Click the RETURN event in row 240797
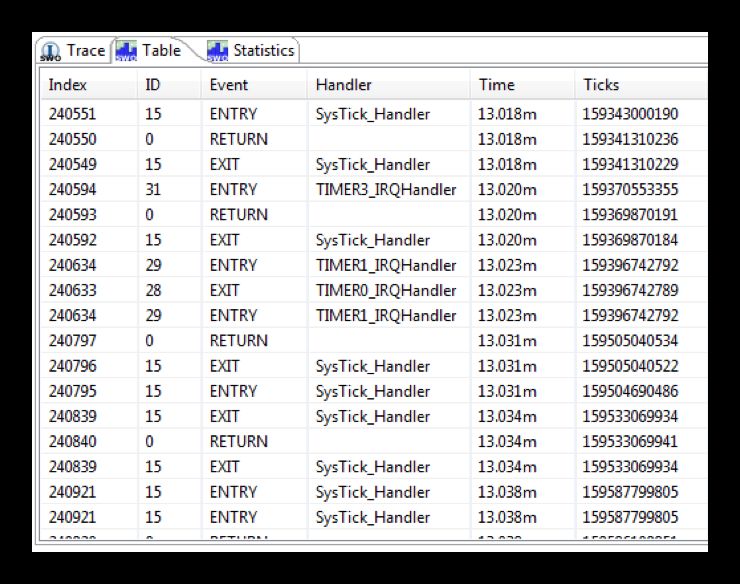Viewport: 740px width, 584px height. click(x=238, y=341)
